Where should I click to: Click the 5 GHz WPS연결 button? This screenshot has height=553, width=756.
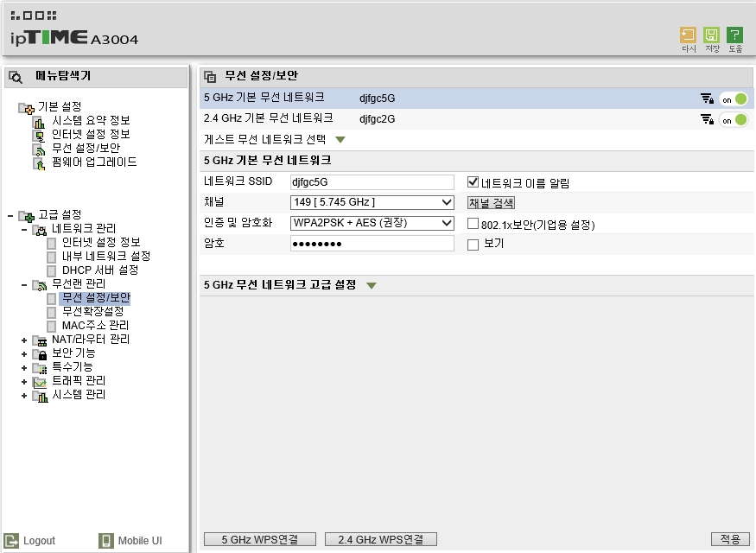point(260,539)
